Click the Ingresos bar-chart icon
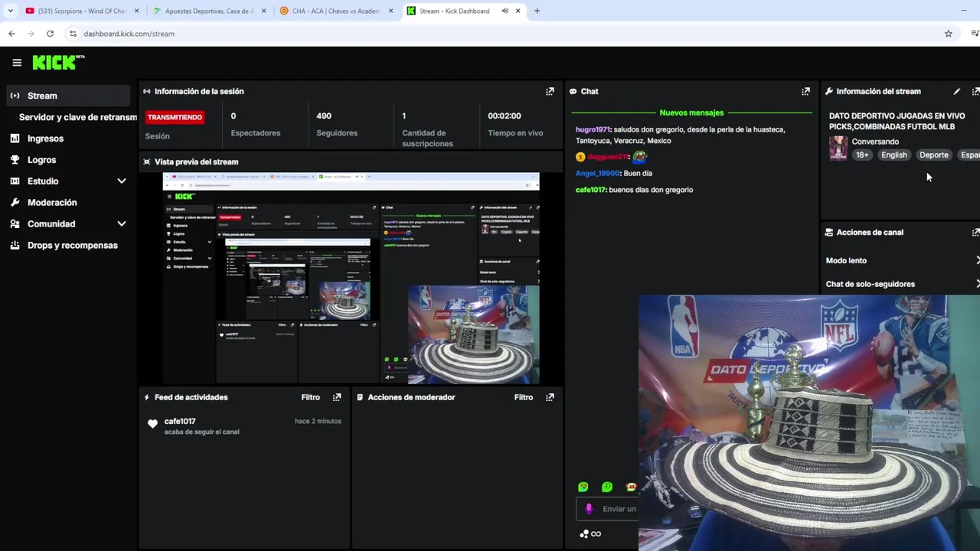This screenshot has height=551, width=980. tap(15, 139)
